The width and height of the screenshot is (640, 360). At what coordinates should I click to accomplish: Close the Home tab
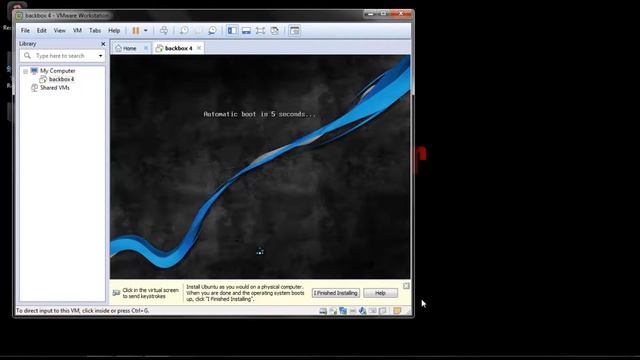click(x=146, y=48)
